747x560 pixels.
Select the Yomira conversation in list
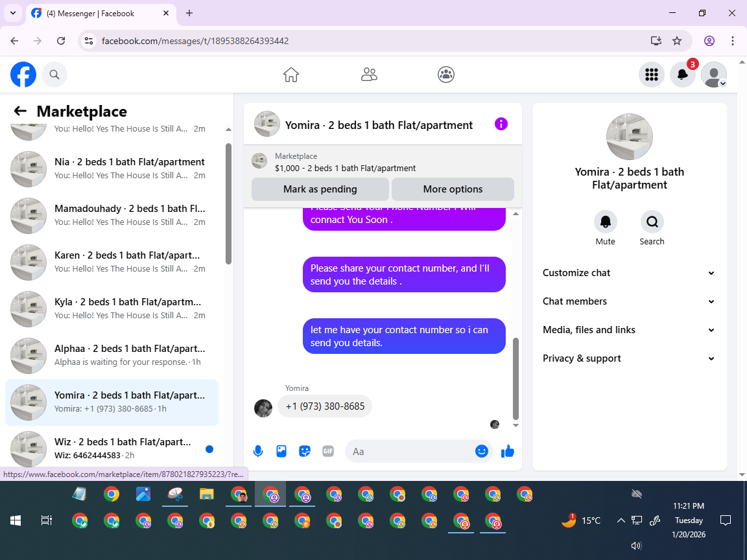[x=112, y=402]
